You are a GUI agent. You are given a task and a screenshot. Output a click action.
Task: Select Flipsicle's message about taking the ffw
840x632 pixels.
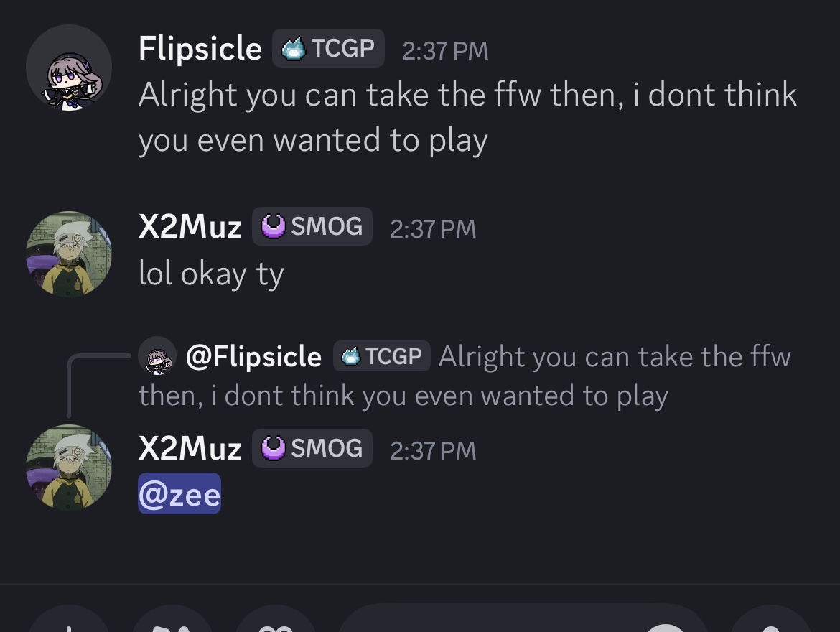tap(467, 117)
